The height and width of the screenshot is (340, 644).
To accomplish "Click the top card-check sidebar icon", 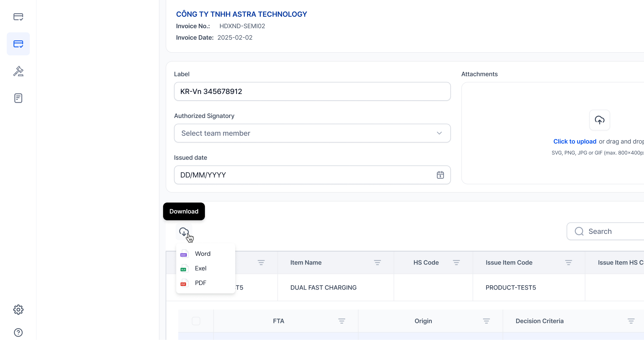I will tap(18, 17).
